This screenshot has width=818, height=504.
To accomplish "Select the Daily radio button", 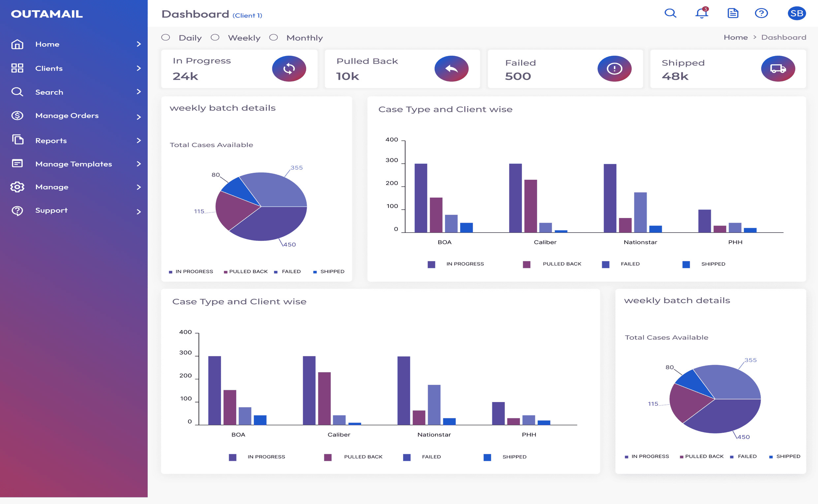I will tap(166, 37).
